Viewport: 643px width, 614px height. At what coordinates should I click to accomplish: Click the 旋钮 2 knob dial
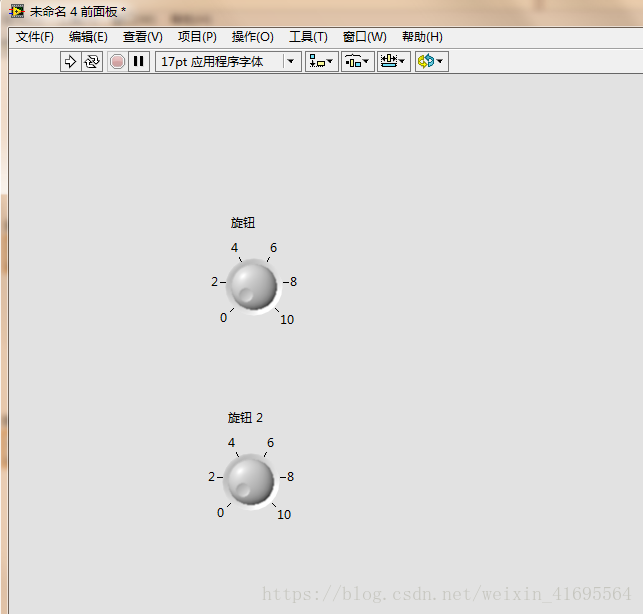pyautogui.click(x=251, y=482)
